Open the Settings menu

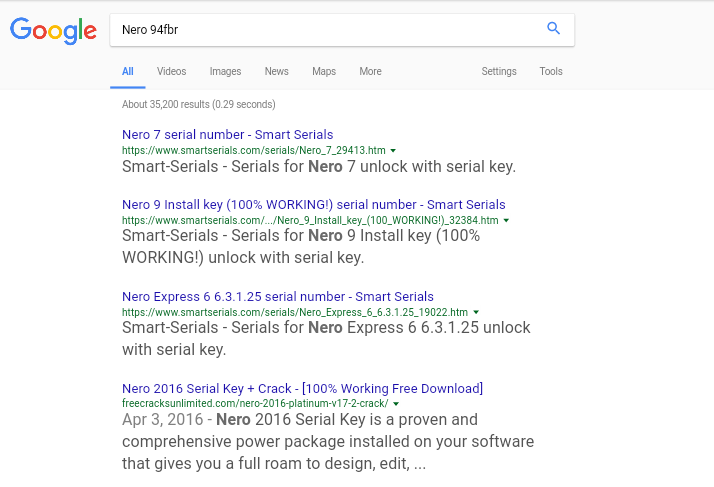[499, 72]
